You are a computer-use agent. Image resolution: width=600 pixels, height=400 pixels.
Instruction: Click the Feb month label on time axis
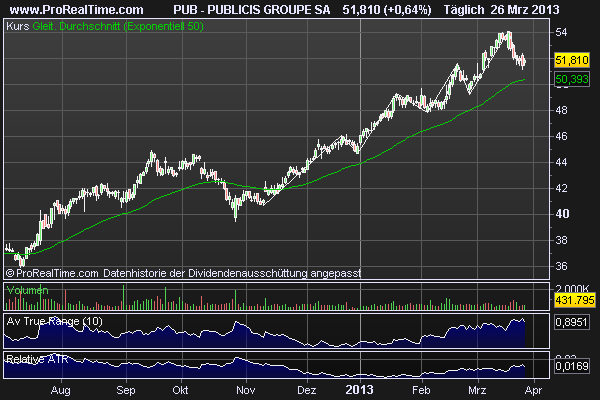pyautogui.click(x=421, y=390)
